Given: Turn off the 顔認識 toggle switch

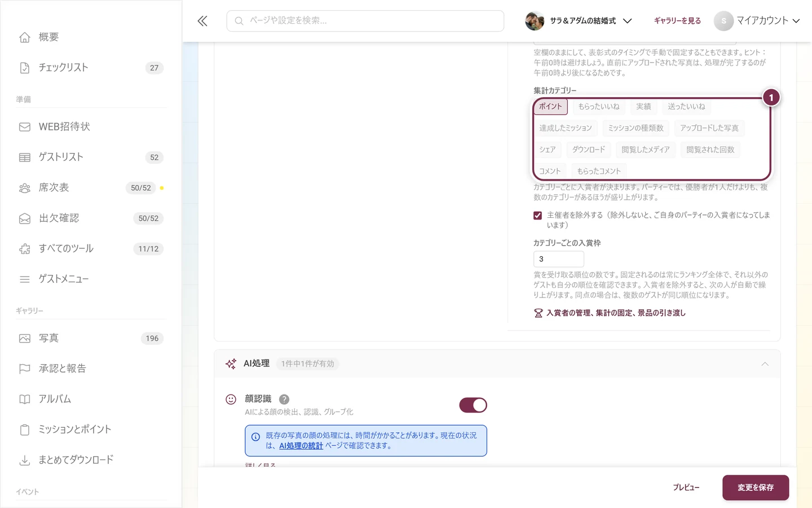Looking at the screenshot, I should tap(473, 405).
